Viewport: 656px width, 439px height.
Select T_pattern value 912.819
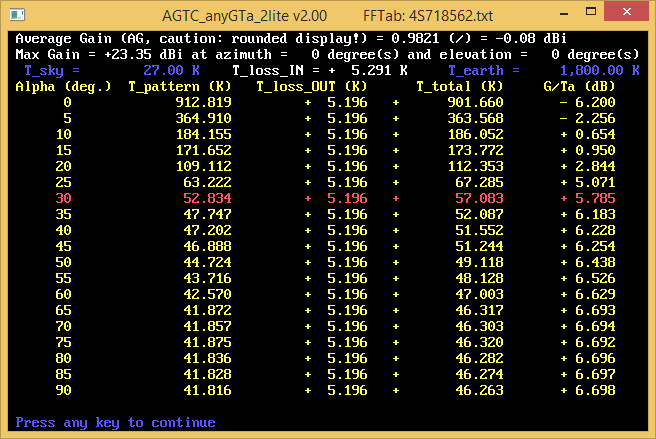(203, 103)
